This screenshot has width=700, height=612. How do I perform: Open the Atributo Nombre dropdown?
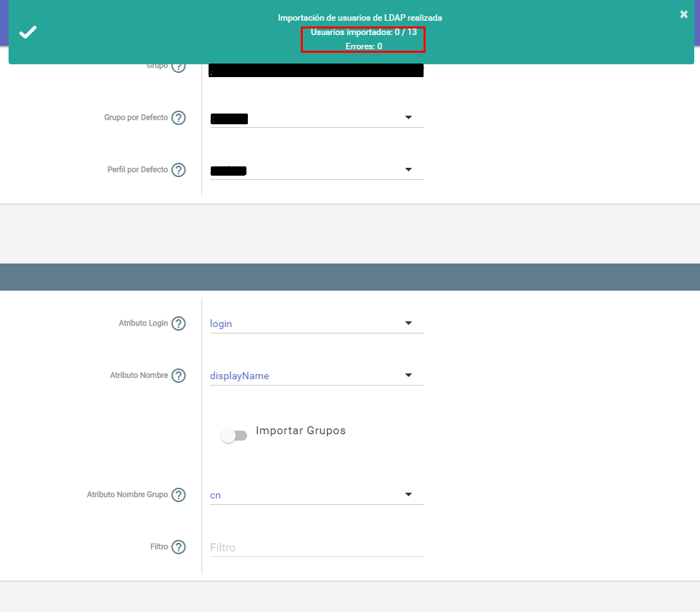click(408, 374)
